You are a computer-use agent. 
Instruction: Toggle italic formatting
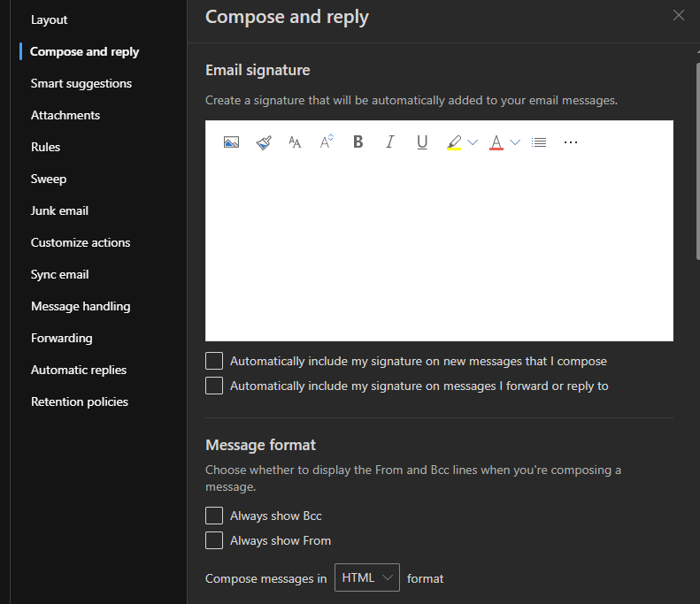click(x=390, y=141)
